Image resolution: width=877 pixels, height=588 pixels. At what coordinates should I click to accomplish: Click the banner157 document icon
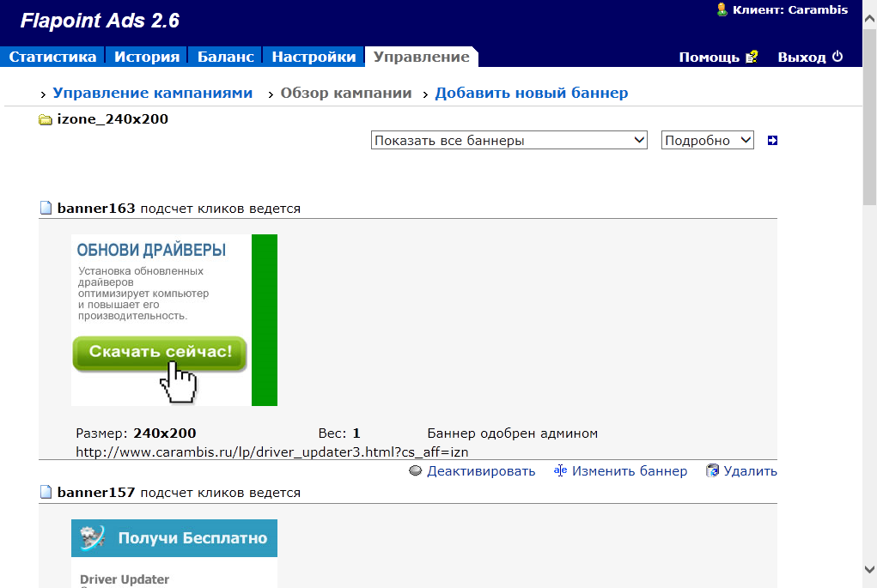[x=46, y=492]
